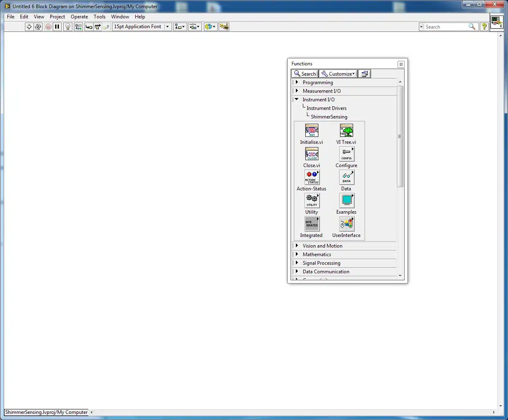The width and height of the screenshot is (508, 420).
Task: Toggle the Pause button in the toolbar
Action: click(57, 27)
